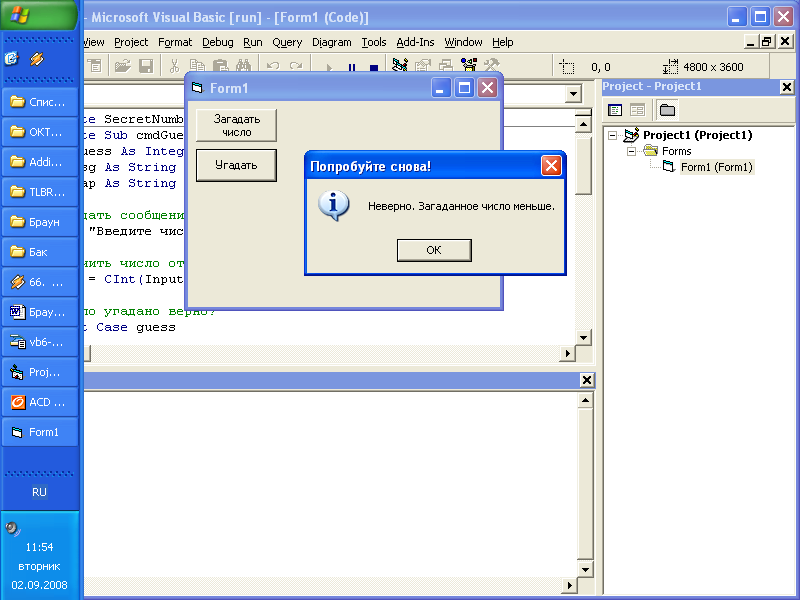Viewport: 800px width, 600px height.
Task: Collapse the Forms folder node
Action: coord(631,151)
